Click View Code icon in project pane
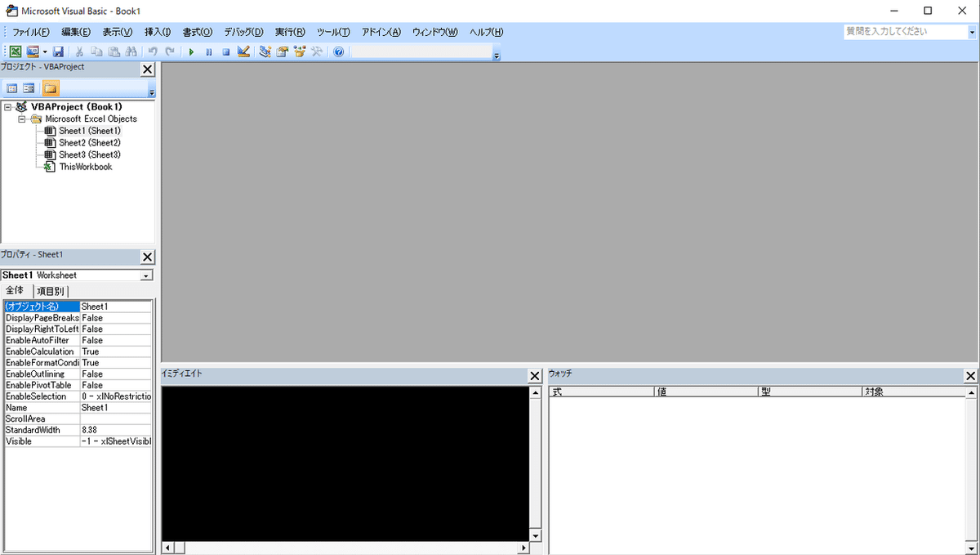 click(12, 88)
